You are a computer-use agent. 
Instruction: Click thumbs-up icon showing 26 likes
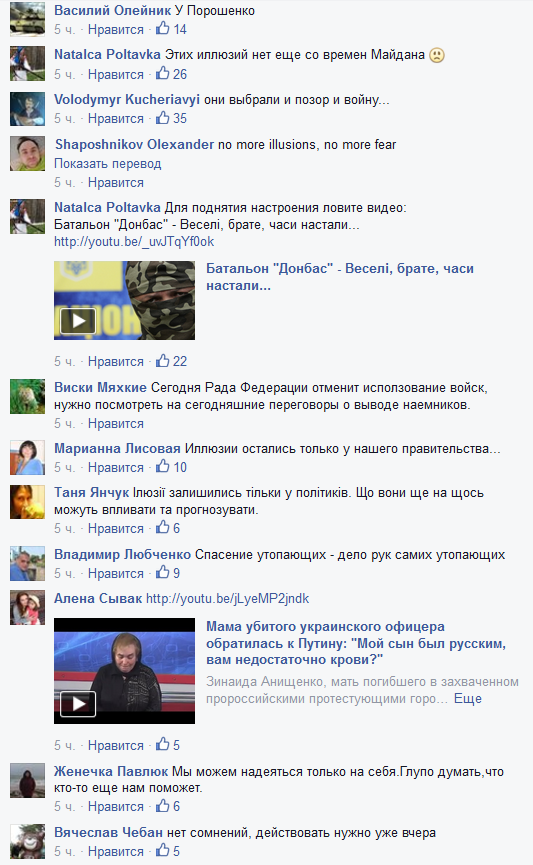[x=163, y=73]
